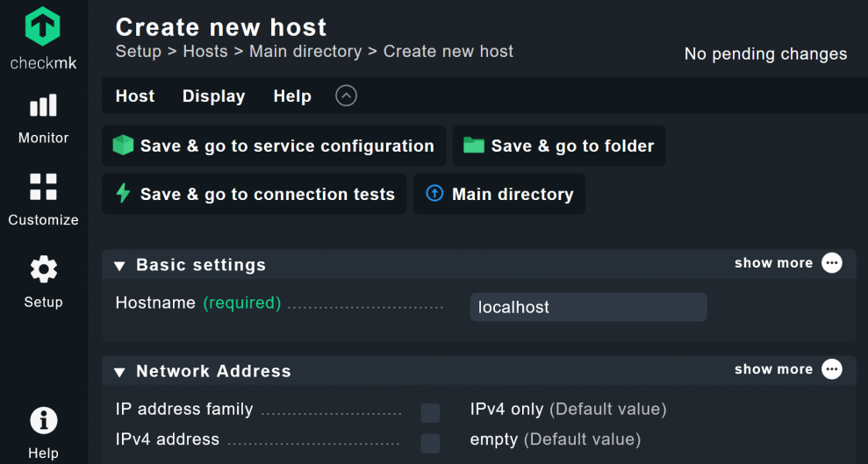Screen dimensions: 868x464
Task: Open the Help info icon
Action: pos(43,421)
